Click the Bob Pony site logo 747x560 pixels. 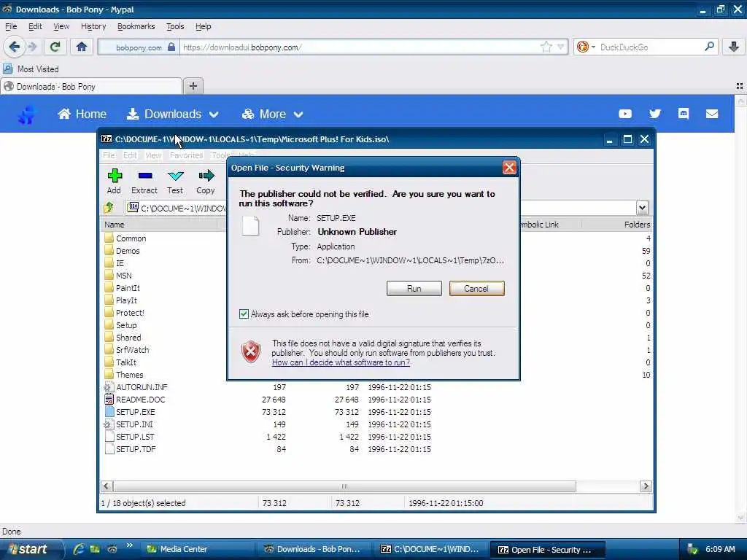coord(27,114)
